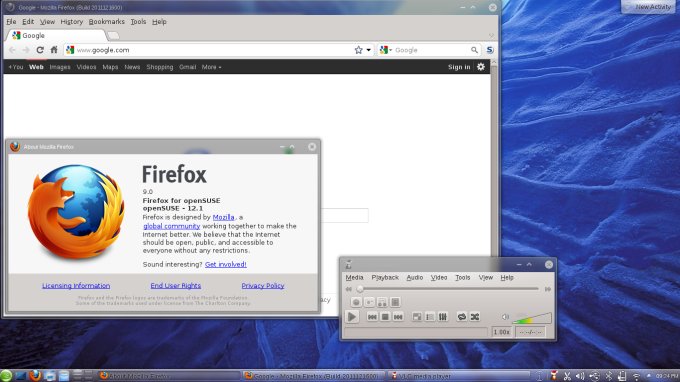The image size is (680, 382).
Task: Toggle VLC loop mode
Action: pyautogui.click(x=462, y=317)
